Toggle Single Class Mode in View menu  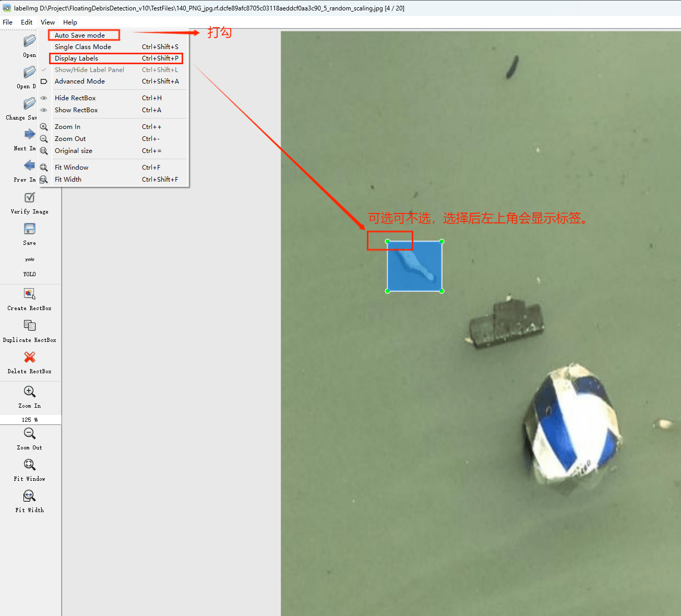114,47
